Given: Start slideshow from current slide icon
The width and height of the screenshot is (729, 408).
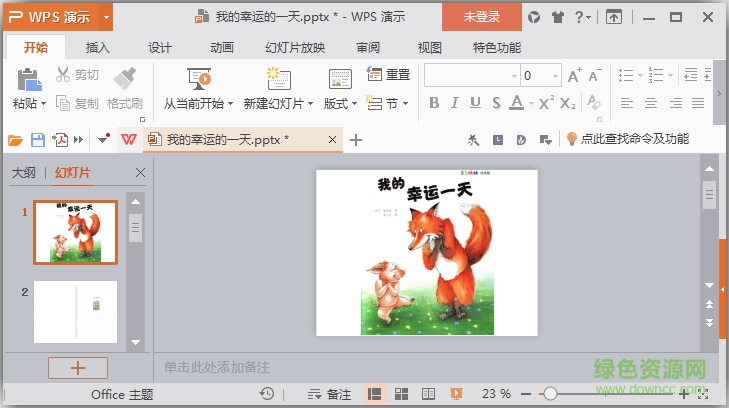Looking at the screenshot, I should click(199, 79).
